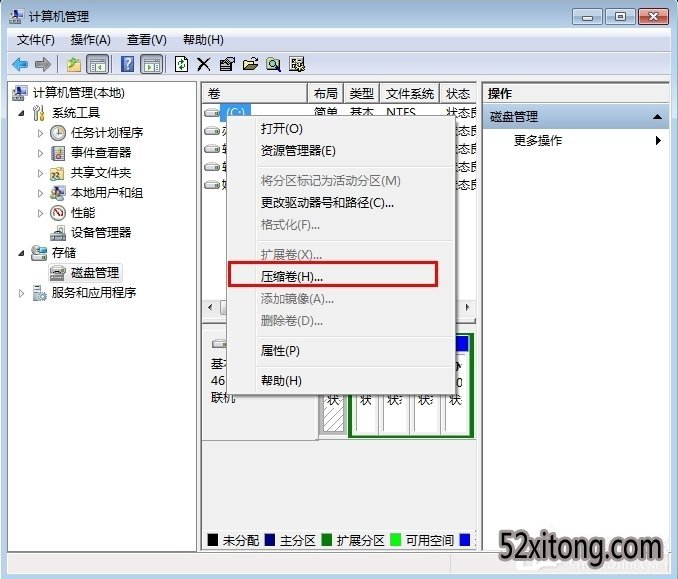
Task: Choose 打开(O) from the context menu
Action: click(342, 129)
